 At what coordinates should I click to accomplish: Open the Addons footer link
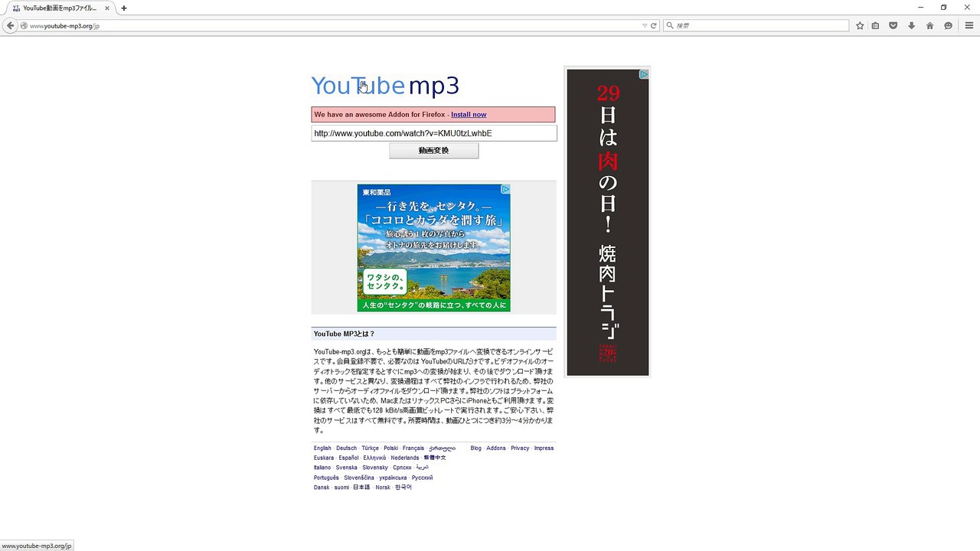pyautogui.click(x=496, y=448)
